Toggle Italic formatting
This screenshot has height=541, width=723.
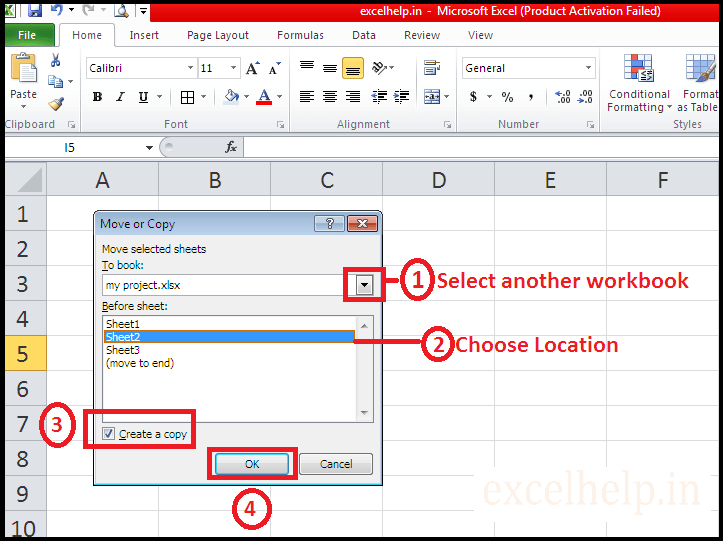pos(120,97)
